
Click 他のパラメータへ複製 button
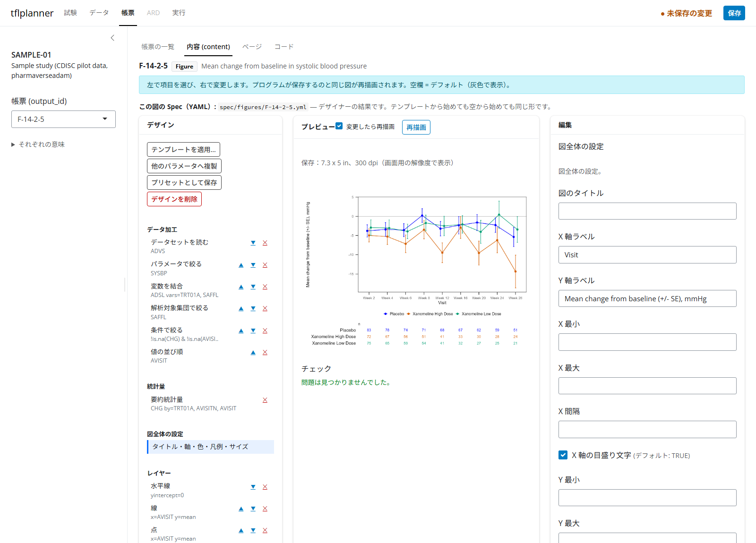(x=184, y=166)
